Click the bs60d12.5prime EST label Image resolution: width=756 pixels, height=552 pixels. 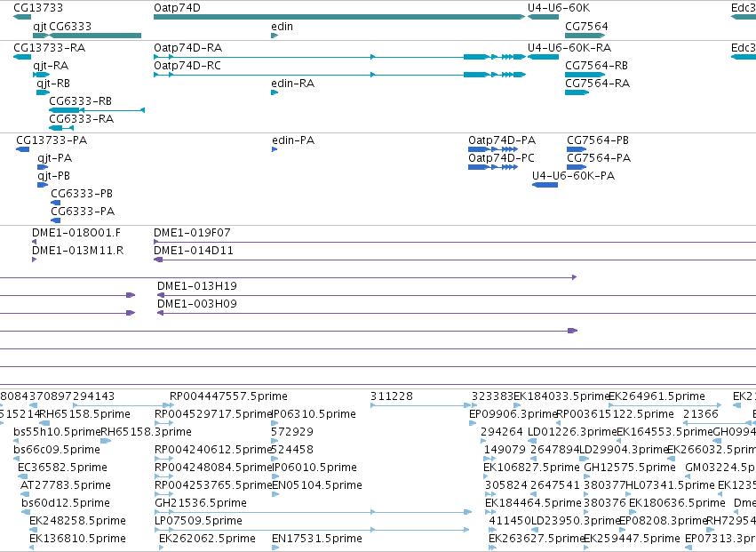click(66, 504)
